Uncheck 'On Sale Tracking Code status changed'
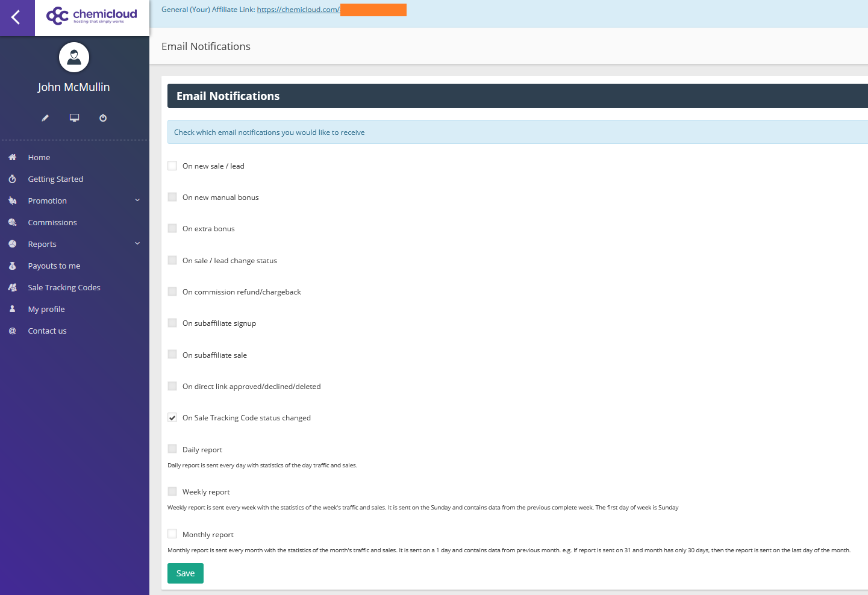This screenshot has width=868, height=595. (x=172, y=417)
